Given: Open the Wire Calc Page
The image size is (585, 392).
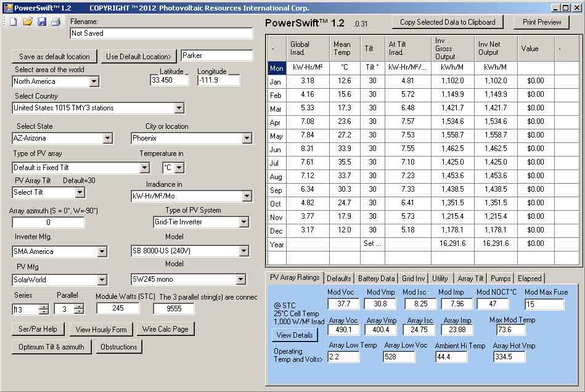Looking at the screenshot, I should [165, 329].
